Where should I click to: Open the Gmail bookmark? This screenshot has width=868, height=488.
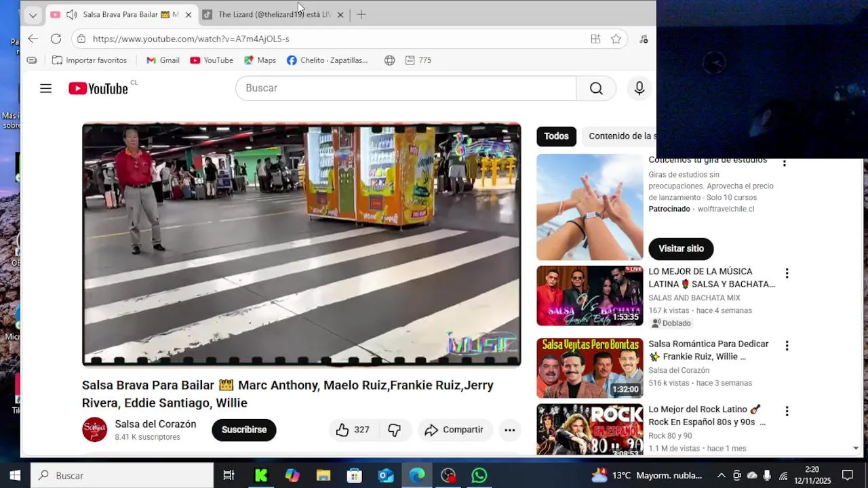point(163,60)
